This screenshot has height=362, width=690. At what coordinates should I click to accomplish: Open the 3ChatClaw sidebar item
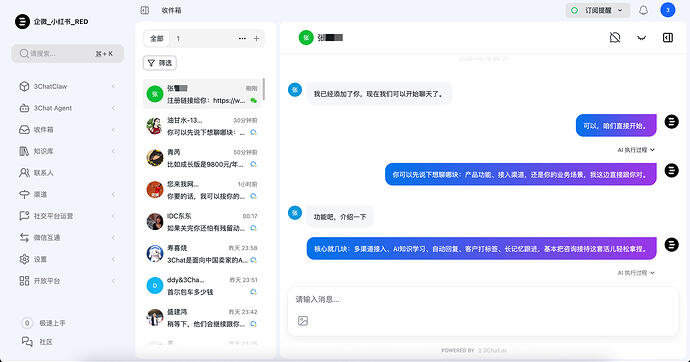[67, 87]
